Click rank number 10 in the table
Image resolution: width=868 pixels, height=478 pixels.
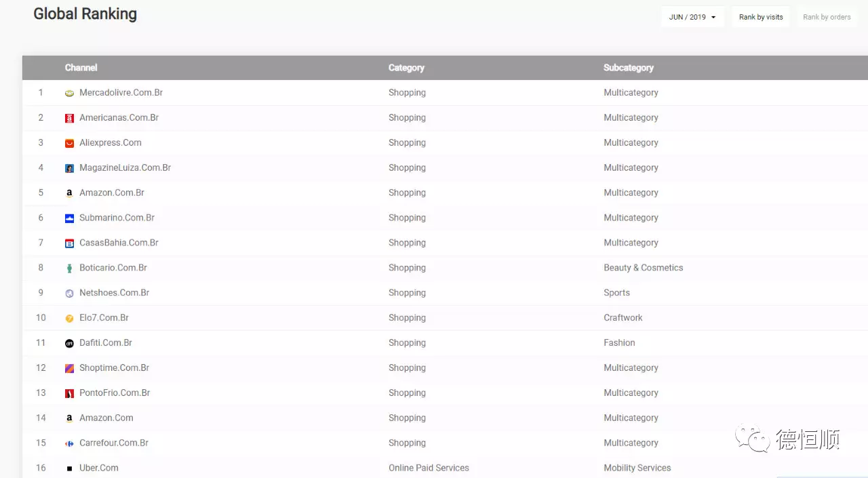(41, 318)
